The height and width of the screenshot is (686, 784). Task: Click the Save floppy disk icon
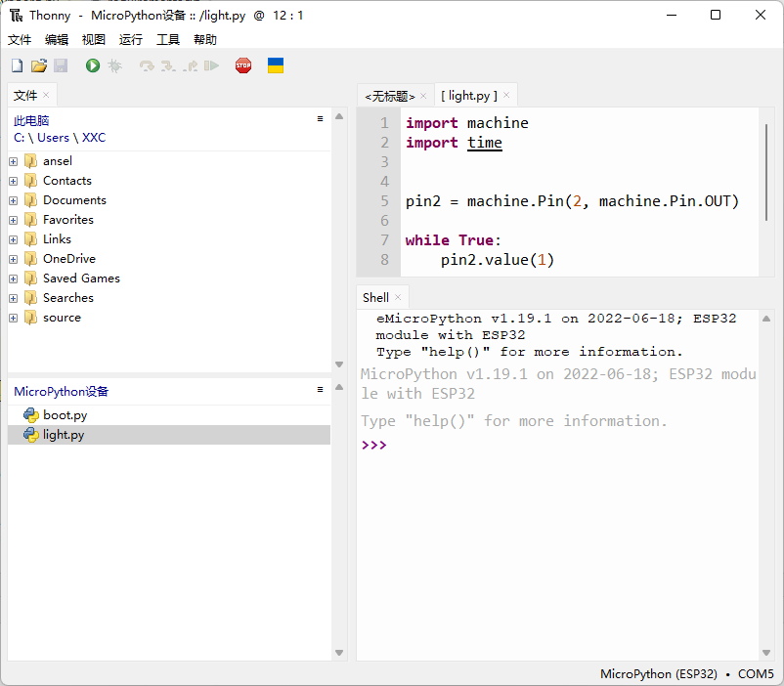[61, 65]
